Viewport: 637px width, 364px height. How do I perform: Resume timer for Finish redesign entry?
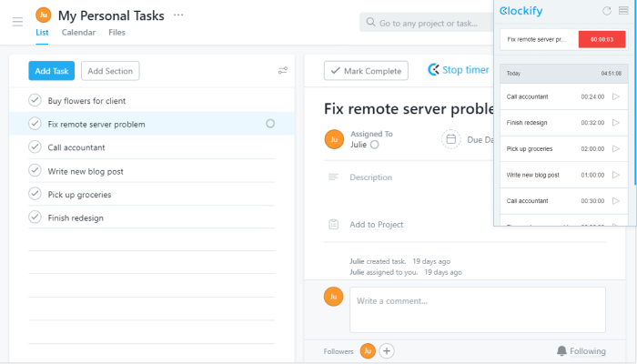tap(616, 123)
